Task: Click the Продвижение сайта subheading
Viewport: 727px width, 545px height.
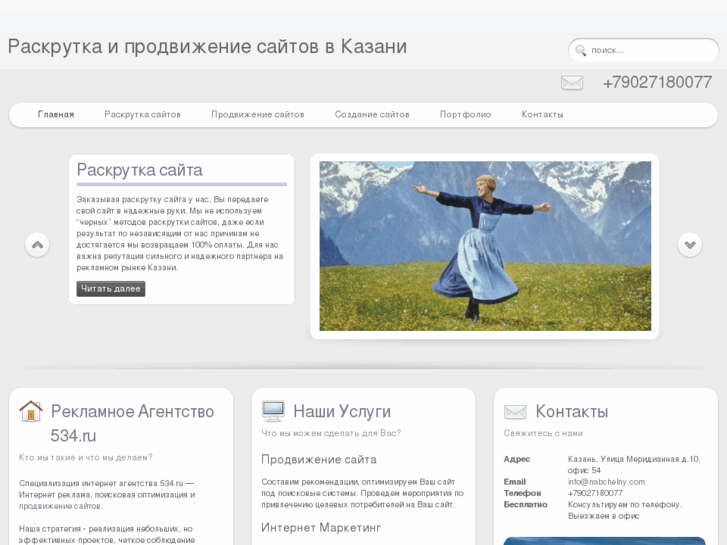Action: [319, 460]
